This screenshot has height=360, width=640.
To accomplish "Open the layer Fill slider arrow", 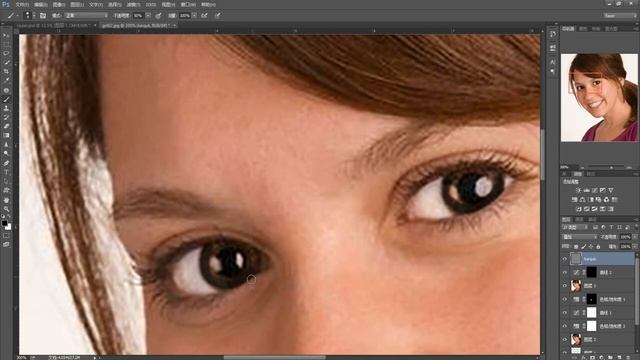I will [x=635, y=247].
